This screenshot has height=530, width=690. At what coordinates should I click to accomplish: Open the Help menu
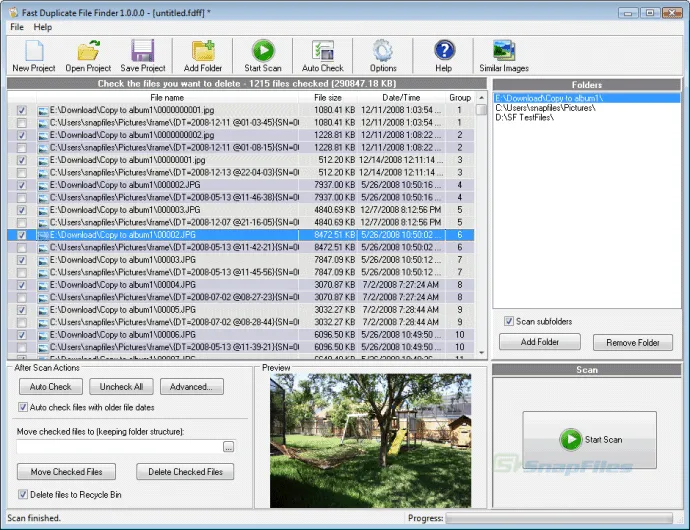coord(43,27)
